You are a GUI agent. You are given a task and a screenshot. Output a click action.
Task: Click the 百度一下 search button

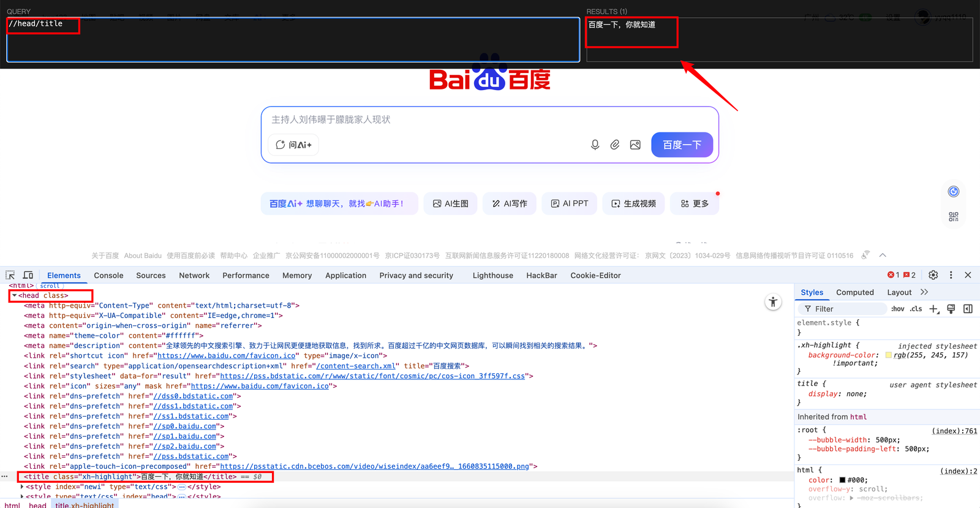682,145
